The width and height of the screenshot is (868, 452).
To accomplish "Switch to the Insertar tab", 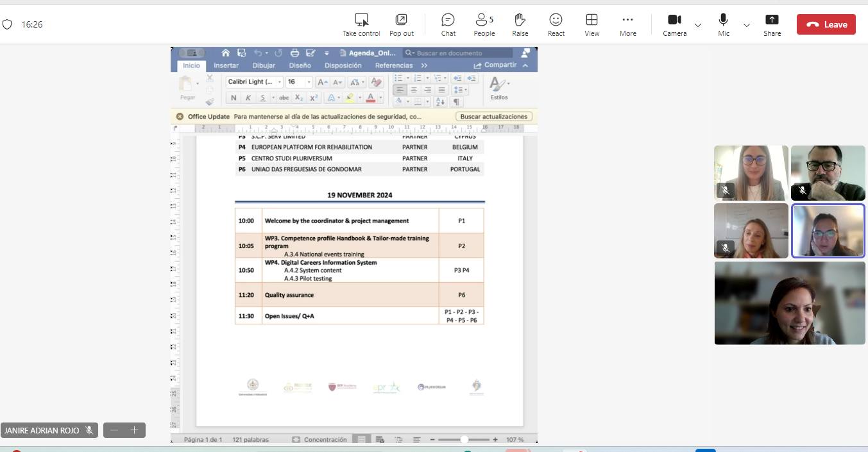I will tap(226, 65).
